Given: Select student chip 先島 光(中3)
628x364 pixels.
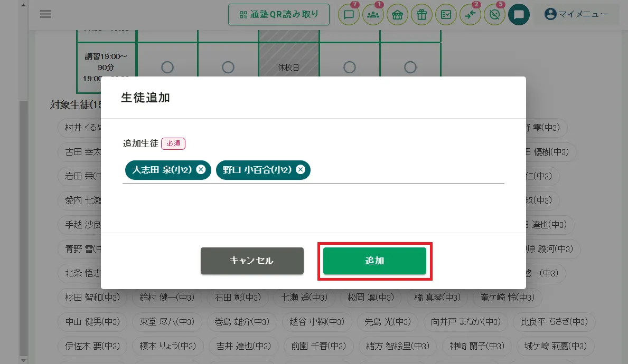Looking at the screenshot, I should point(388,322).
